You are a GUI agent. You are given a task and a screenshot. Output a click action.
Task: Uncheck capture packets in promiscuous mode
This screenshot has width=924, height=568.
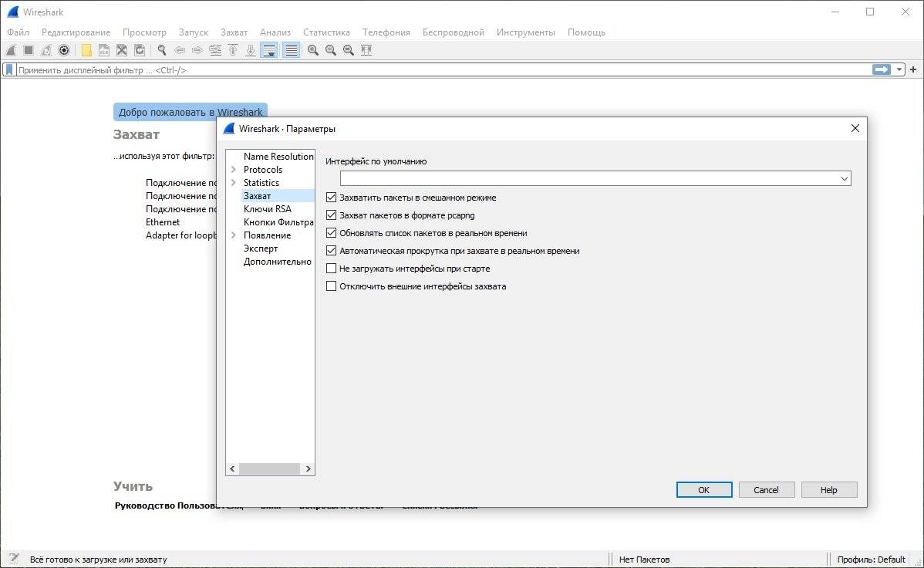(331, 198)
